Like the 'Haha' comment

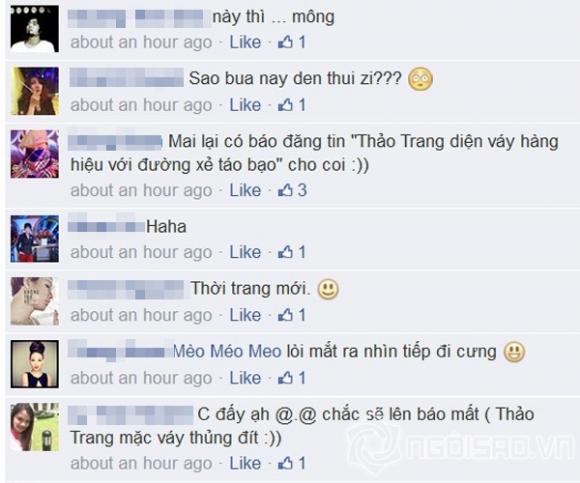point(245,252)
